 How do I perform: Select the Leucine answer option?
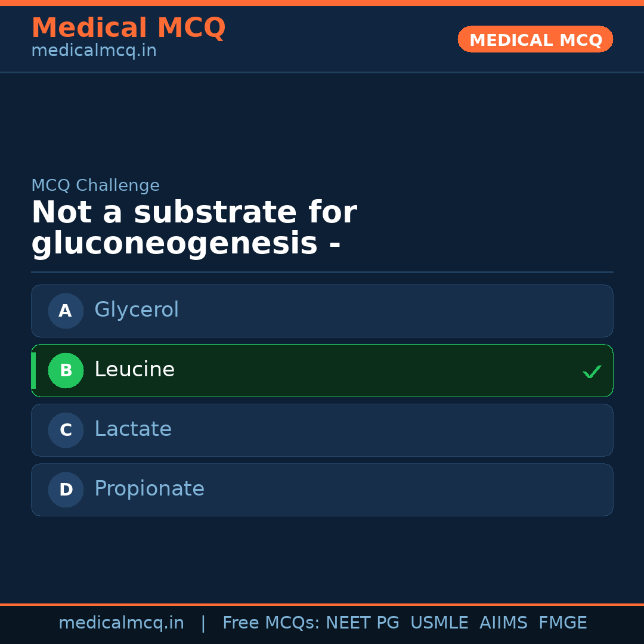(322, 370)
